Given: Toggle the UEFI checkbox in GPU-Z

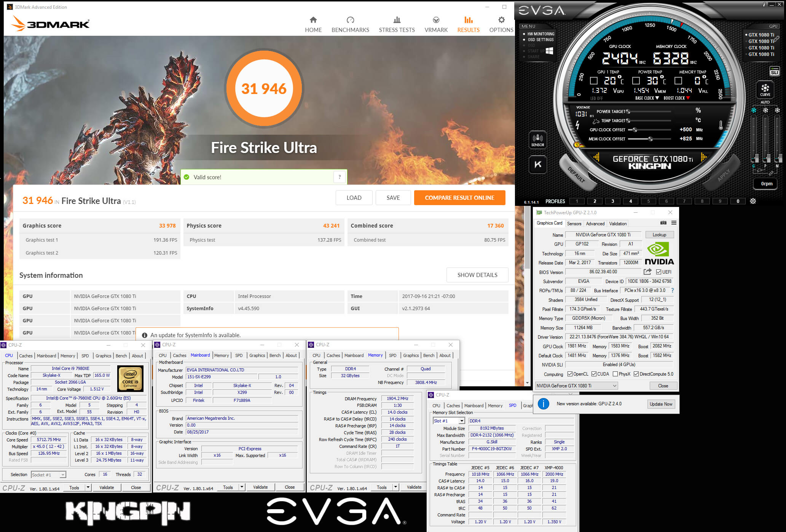Looking at the screenshot, I should 658,272.
